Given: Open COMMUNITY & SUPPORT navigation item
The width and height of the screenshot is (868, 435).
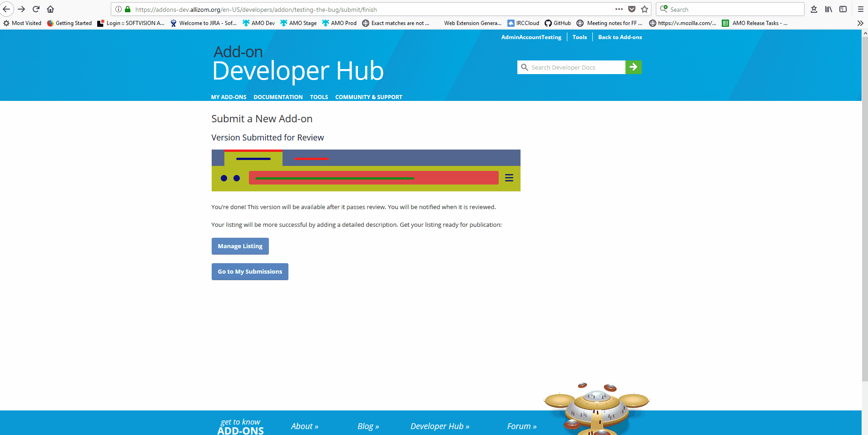Looking at the screenshot, I should (369, 97).
